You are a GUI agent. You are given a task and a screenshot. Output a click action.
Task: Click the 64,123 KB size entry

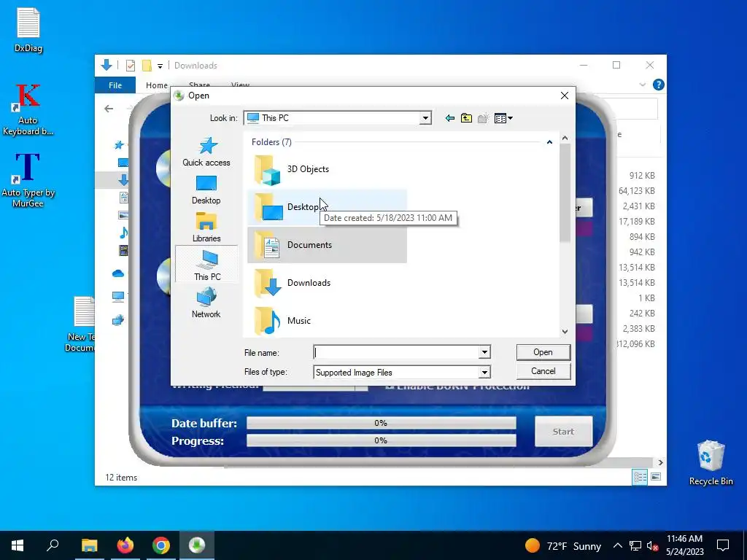tap(636, 191)
